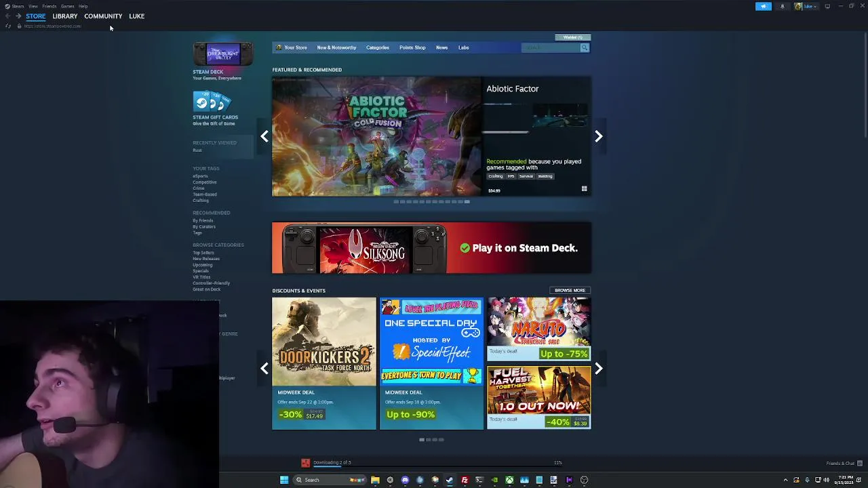Open the One Special Day SpecialEffect deal
Viewport: 868px width, 488px height.
(431, 363)
